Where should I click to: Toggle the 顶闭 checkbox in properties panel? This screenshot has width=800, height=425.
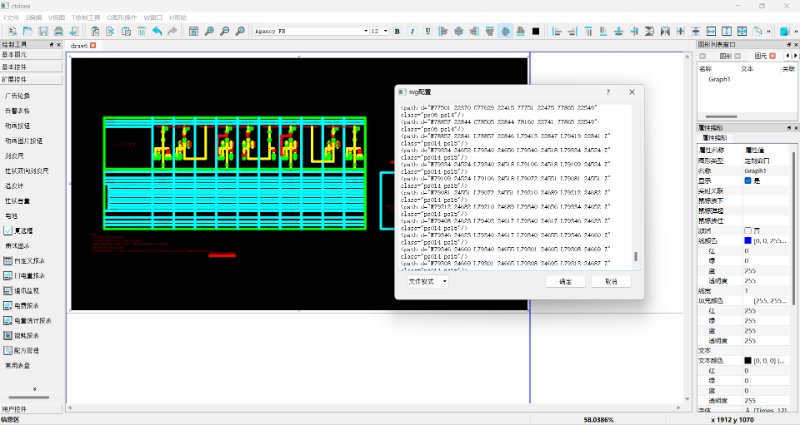[x=748, y=230]
